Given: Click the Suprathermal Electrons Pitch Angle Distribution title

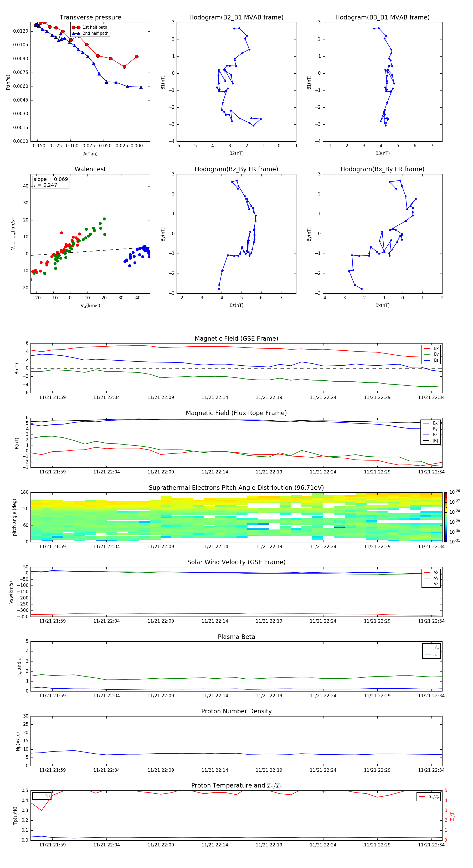Looking at the screenshot, I should 236,488.
